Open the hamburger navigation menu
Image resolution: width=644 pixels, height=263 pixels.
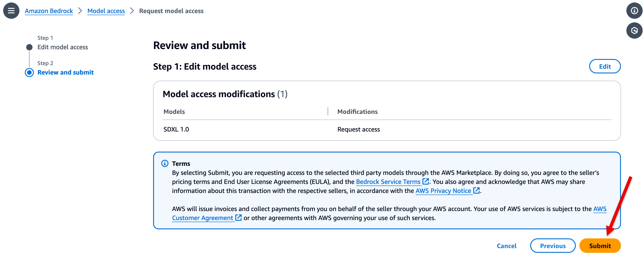(x=11, y=11)
